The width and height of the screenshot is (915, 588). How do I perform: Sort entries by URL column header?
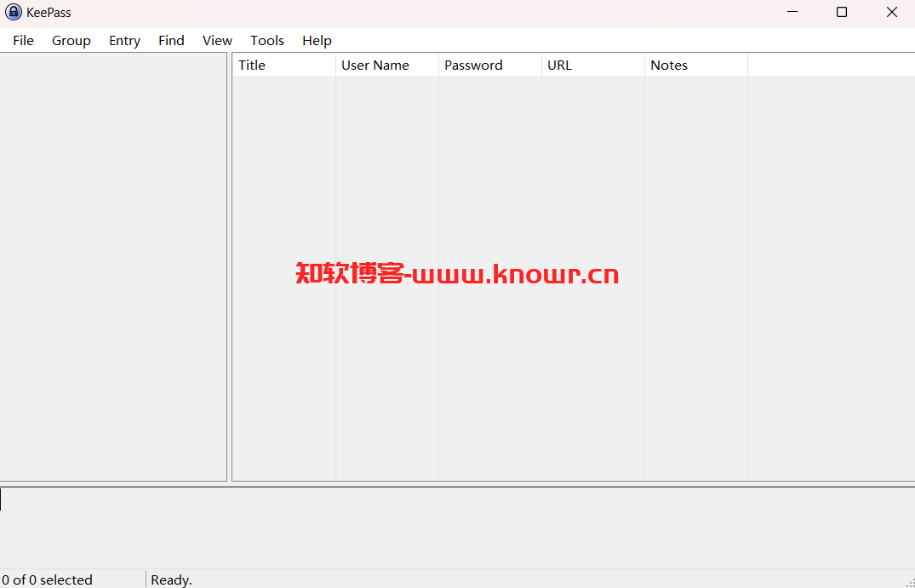click(593, 65)
